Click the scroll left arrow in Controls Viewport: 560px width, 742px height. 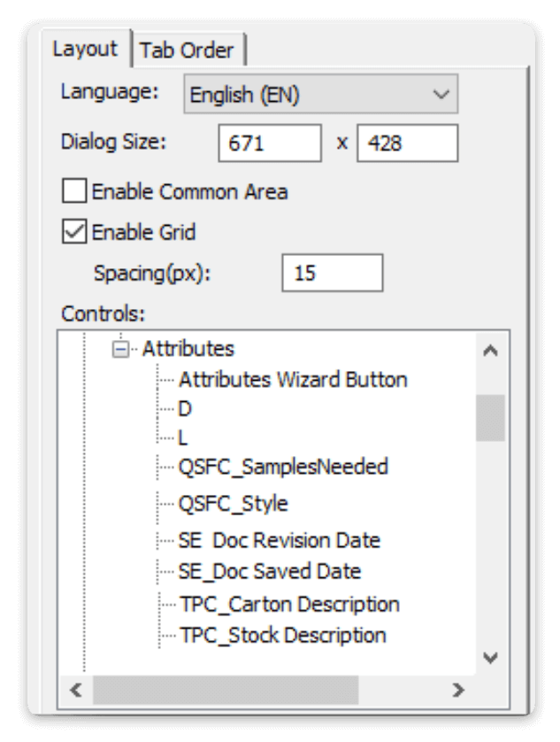[75, 690]
